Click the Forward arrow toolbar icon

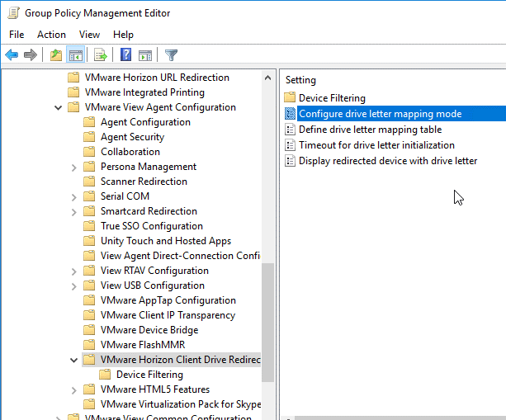click(31, 54)
